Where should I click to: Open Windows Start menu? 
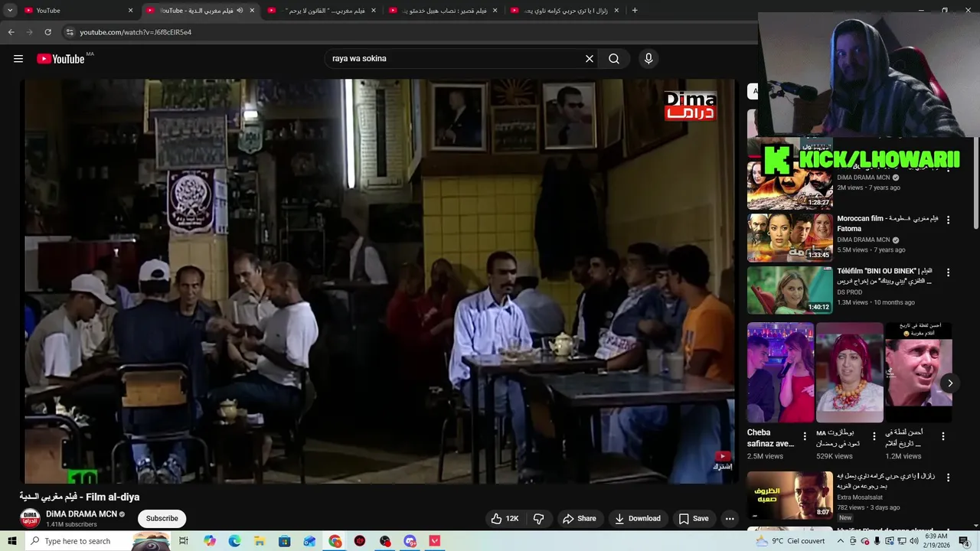click(12, 541)
